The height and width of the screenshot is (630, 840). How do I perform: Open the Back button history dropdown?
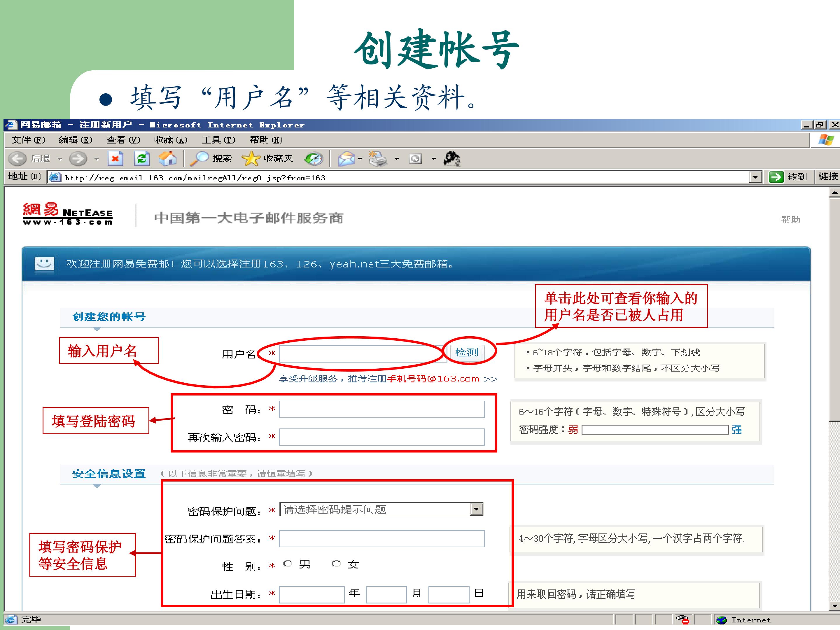coord(60,159)
